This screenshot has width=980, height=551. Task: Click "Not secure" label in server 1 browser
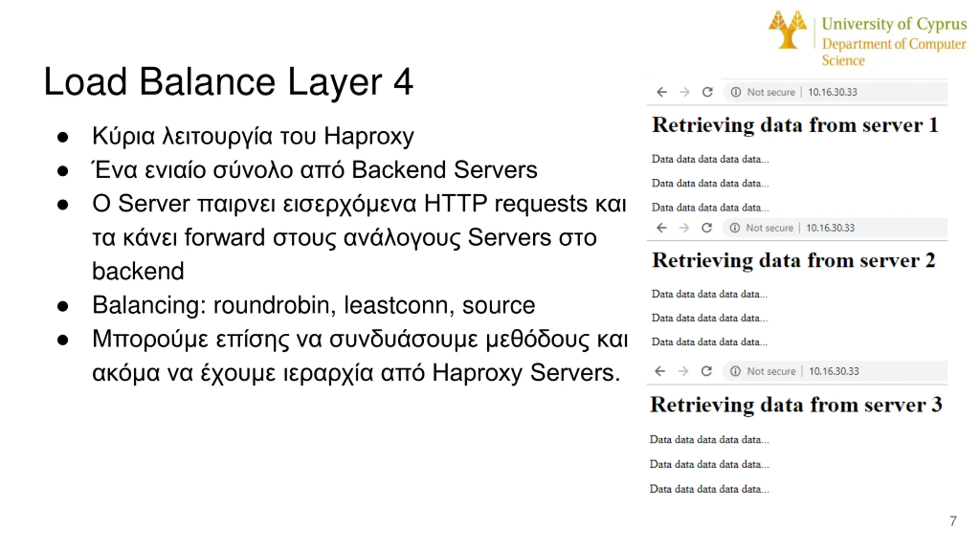[771, 92]
